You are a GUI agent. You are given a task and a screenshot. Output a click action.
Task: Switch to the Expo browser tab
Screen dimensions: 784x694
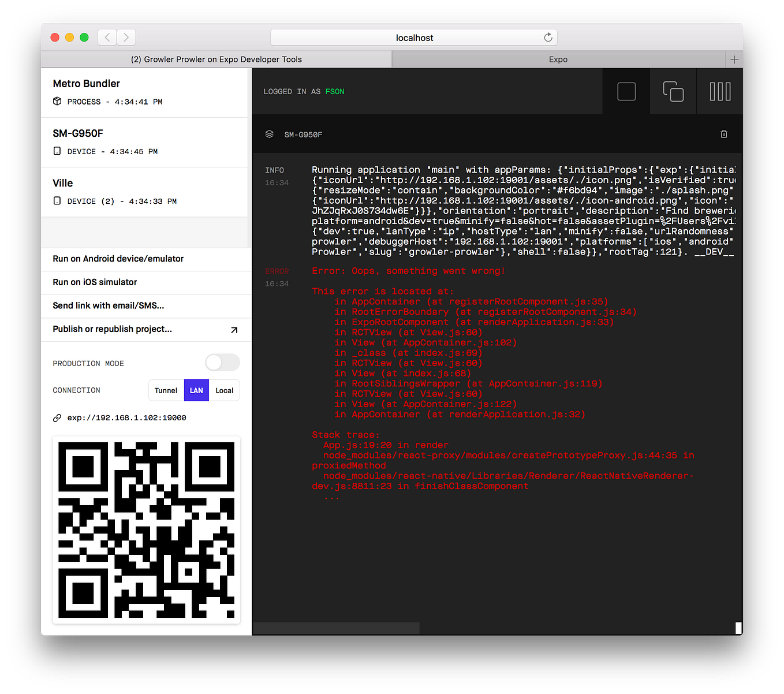pyautogui.click(x=558, y=59)
